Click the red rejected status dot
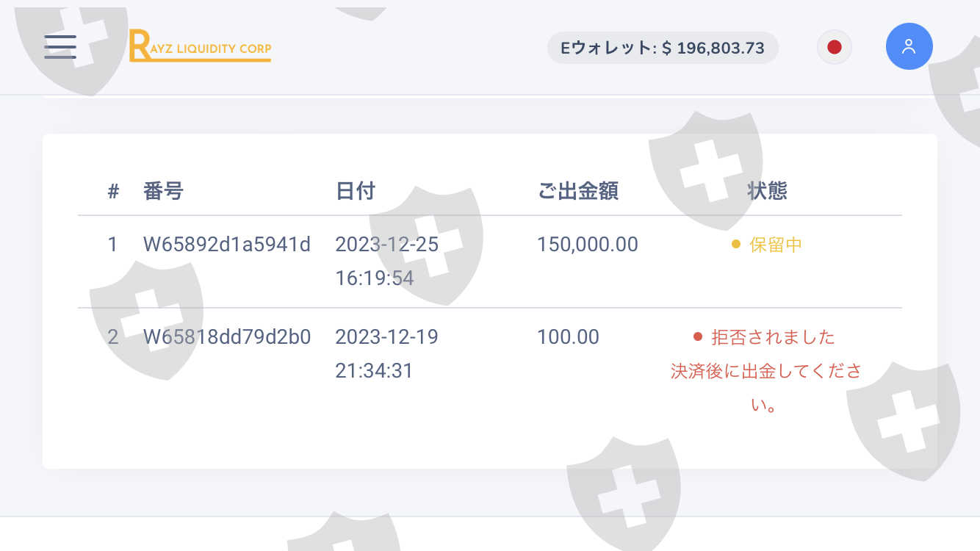 point(698,337)
